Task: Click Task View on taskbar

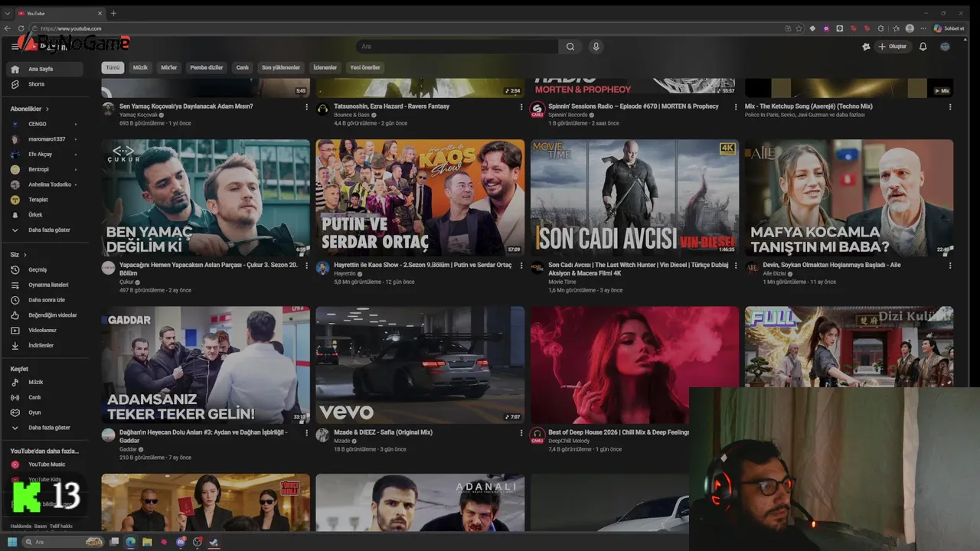Action: (114, 542)
